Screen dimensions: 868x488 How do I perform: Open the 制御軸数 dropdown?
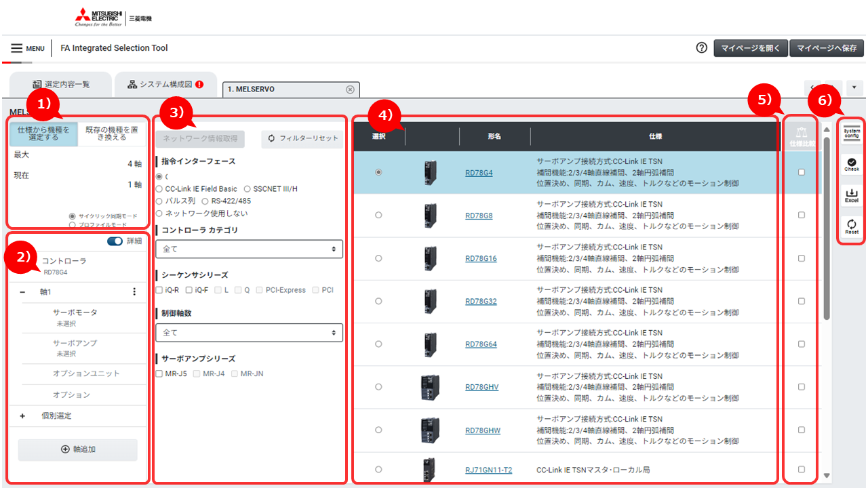point(249,333)
